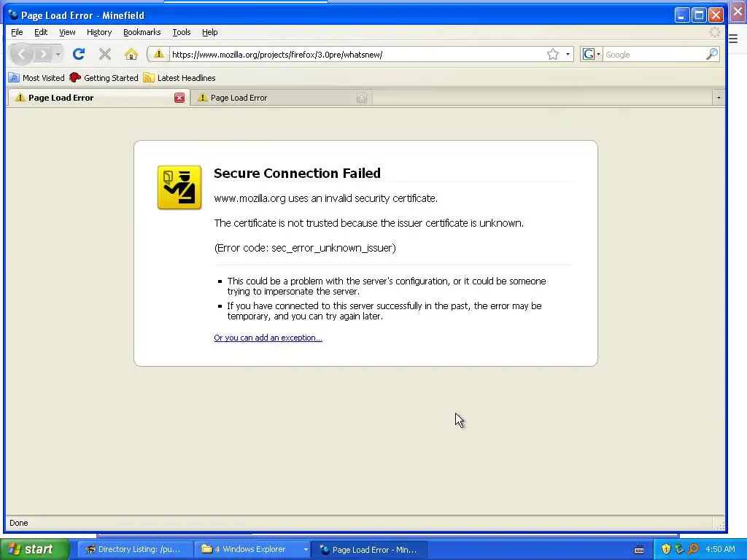Open the History menu
747x560 pixels.
tap(99, 32)
